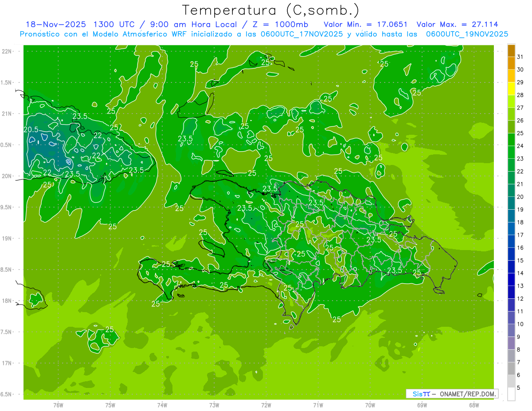Pick the gray swatch between 6 and 7
Image resolution: width=532 pixels, height=411 pixels.
click(511, 369)
